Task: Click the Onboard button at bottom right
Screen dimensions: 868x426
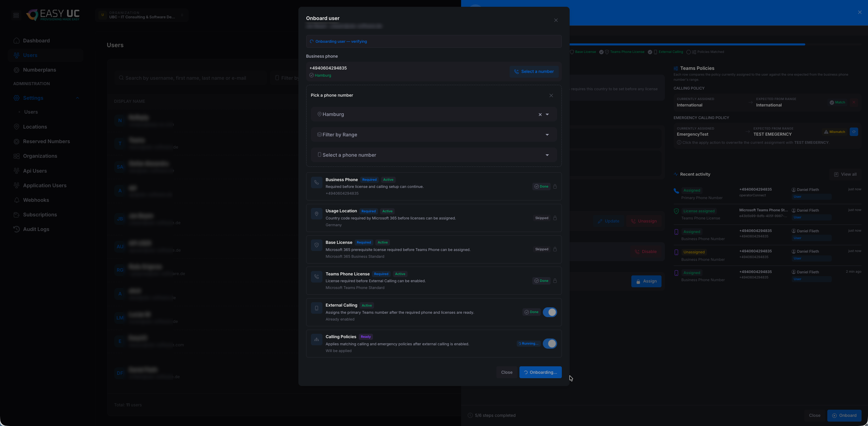Action: point(844,415)
